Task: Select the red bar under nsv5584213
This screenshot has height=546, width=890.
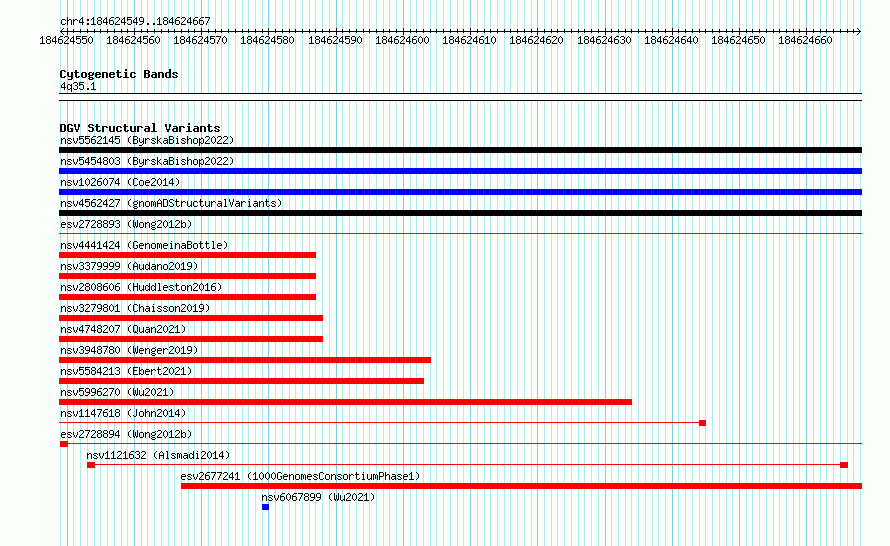Action: pyautogui.click(x=241, y=381)
